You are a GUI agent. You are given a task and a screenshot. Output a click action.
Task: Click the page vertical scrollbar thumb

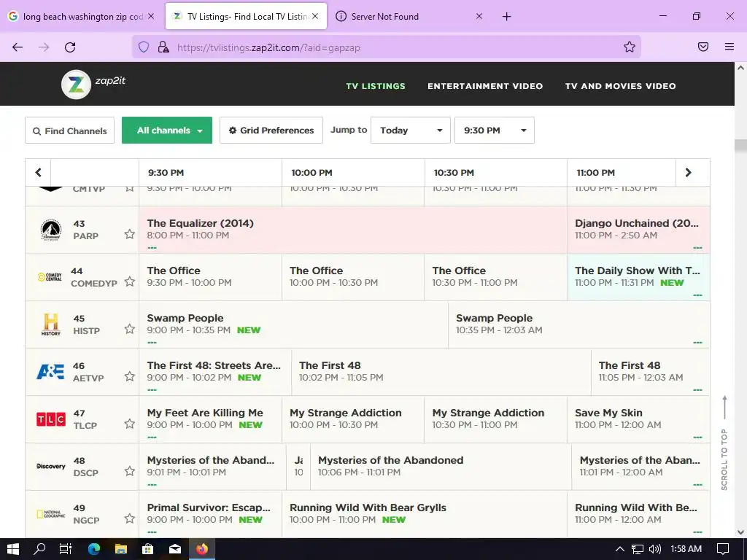[741, 146]
